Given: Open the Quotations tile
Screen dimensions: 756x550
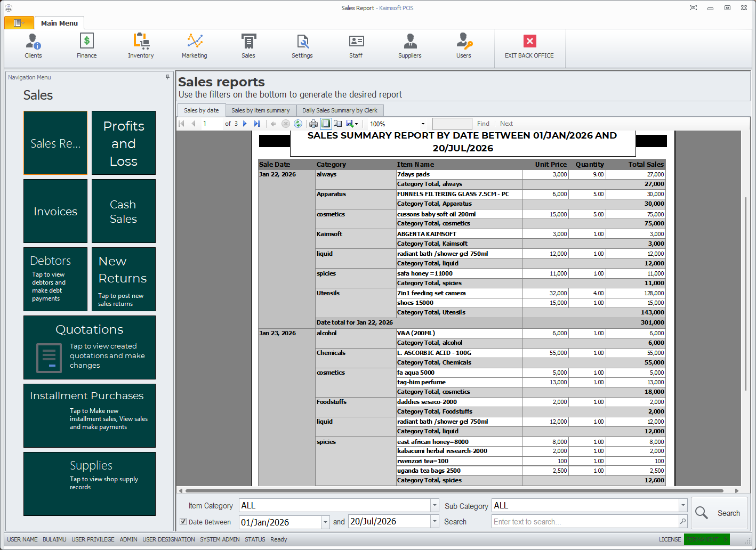Looking at the screenshot, I should point(90,347).
